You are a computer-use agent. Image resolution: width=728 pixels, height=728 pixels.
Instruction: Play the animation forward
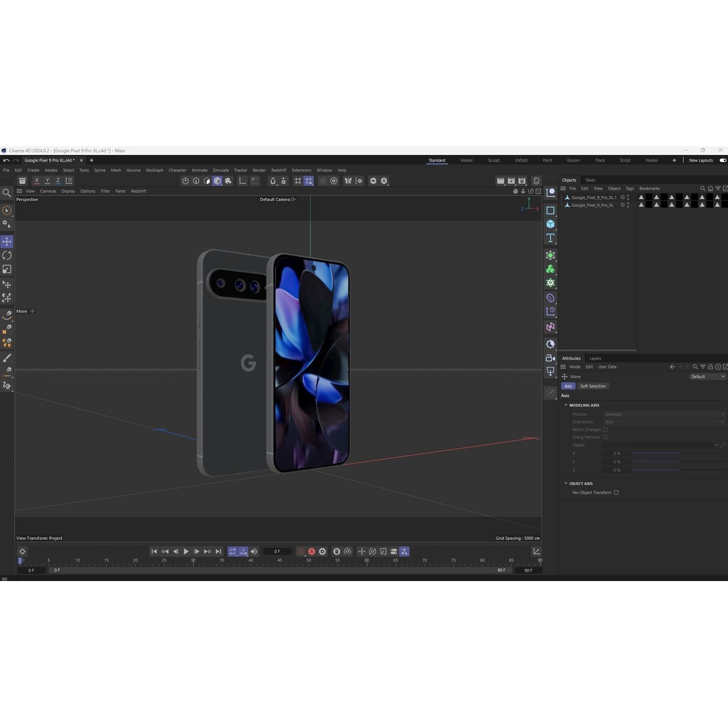[x=186, y=551]
